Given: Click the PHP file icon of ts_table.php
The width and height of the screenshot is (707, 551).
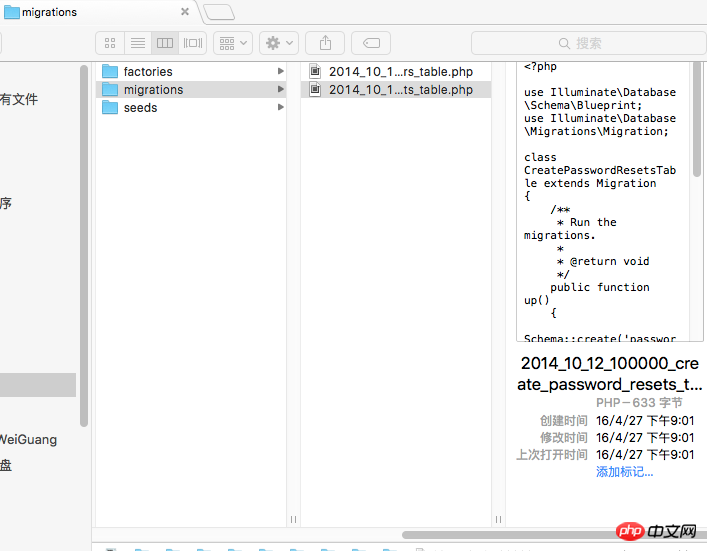Looking at the screenshot, I should point(315,89).
